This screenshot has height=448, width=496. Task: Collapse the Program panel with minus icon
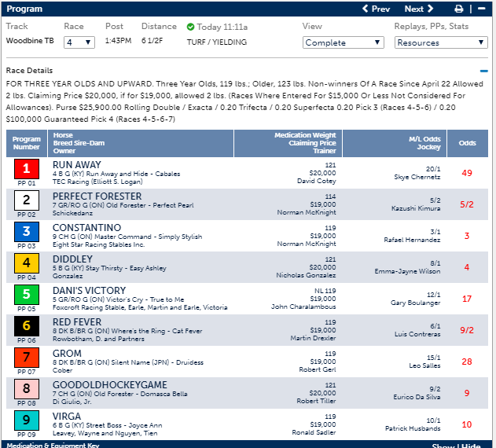[481, 9]
